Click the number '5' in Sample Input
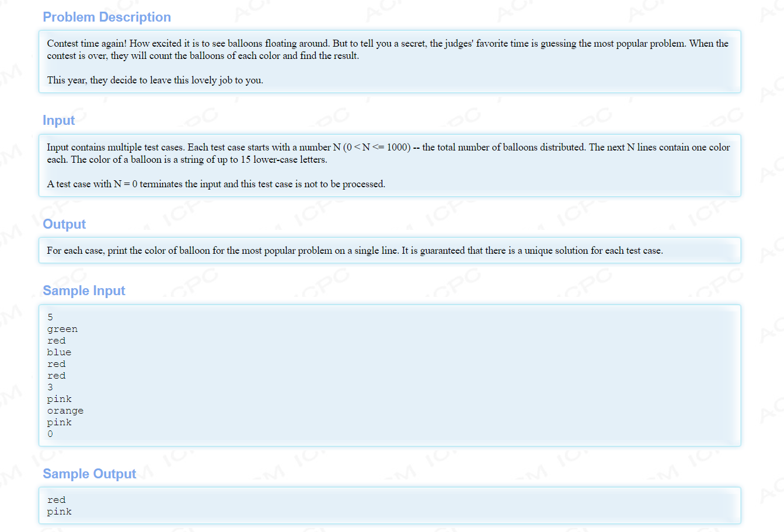This screenshot has width=784, height=532. 50,317
